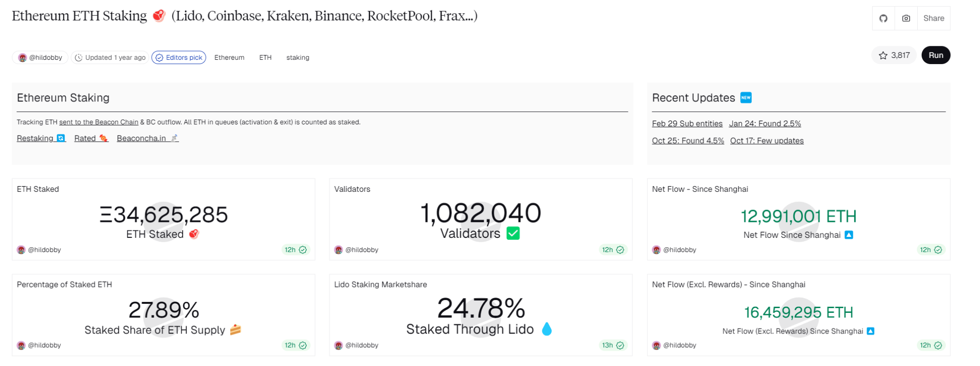The height and width of the screenshot is (366, 980).
Task: Open @hildobby's profile avatar in the header
Action: click(x=22, y=57)
